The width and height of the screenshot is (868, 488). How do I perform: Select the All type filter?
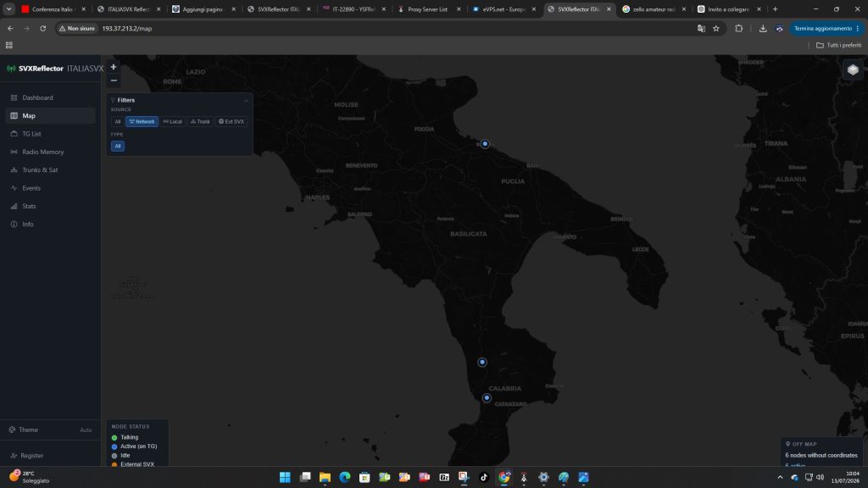pyautogui.click(x=117, y=146)
